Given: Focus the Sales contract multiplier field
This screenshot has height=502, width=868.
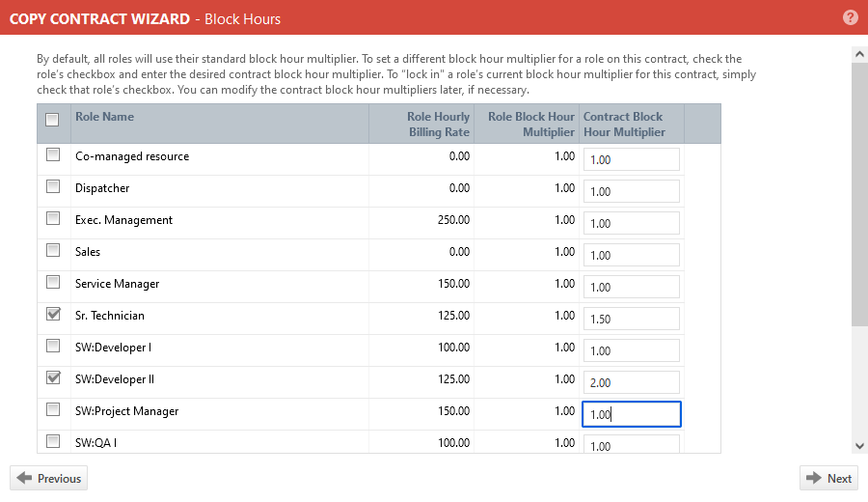Looking at the screenshot, I should click(631, 255).
